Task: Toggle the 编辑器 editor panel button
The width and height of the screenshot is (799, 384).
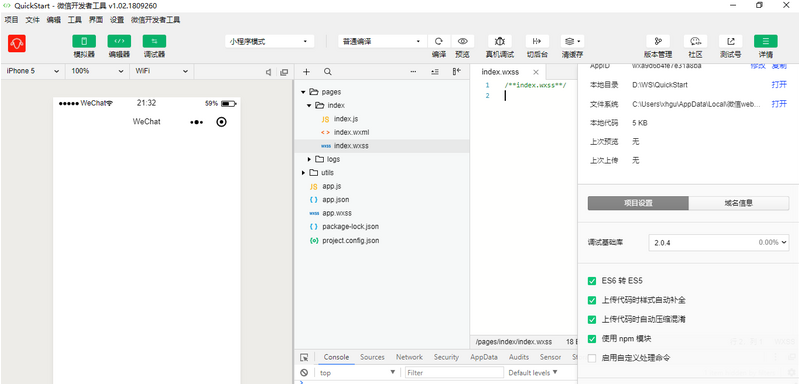Action: [x=119, y=41]
